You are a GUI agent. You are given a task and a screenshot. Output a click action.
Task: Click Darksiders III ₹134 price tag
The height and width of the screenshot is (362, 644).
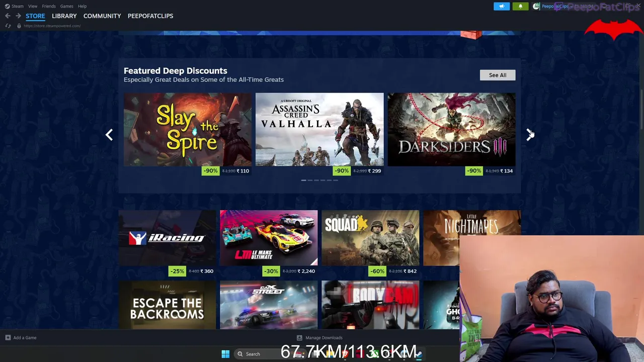pyautogui.click(x=490, y=171)
